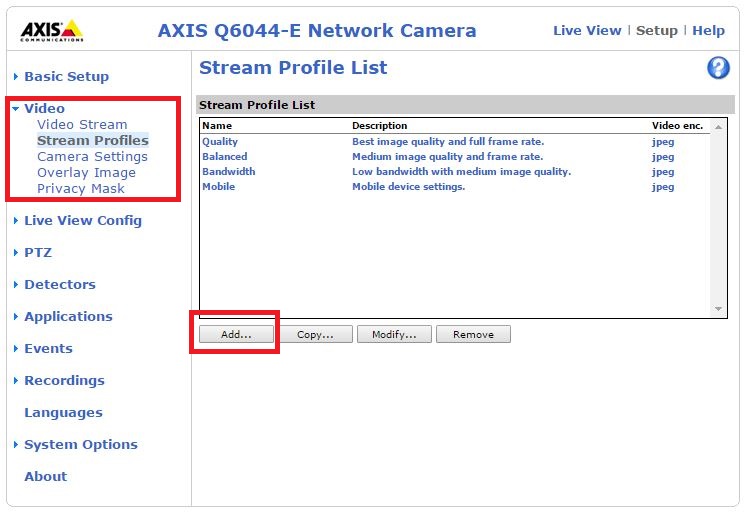This screenshot has width=746, height=512.
Task: Expand the Live View Config section
Action: click(82, 220)
